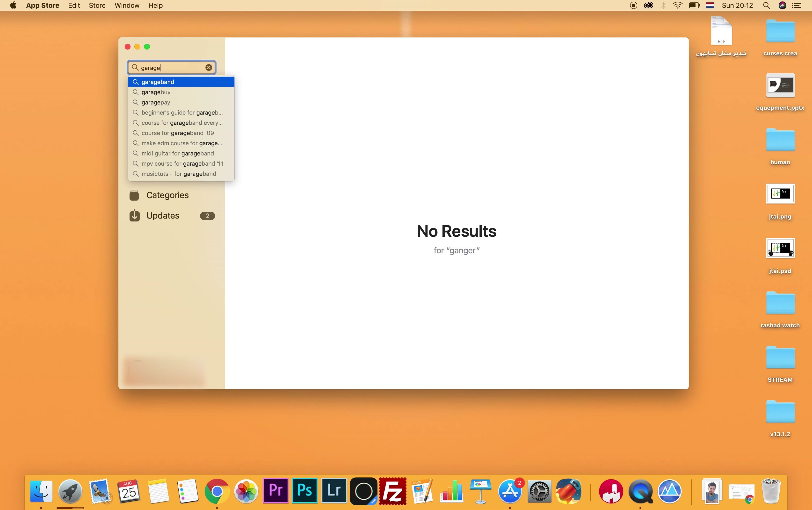Open FileZilla in the Dock
The image size is (812, 510).
point(392,491)
